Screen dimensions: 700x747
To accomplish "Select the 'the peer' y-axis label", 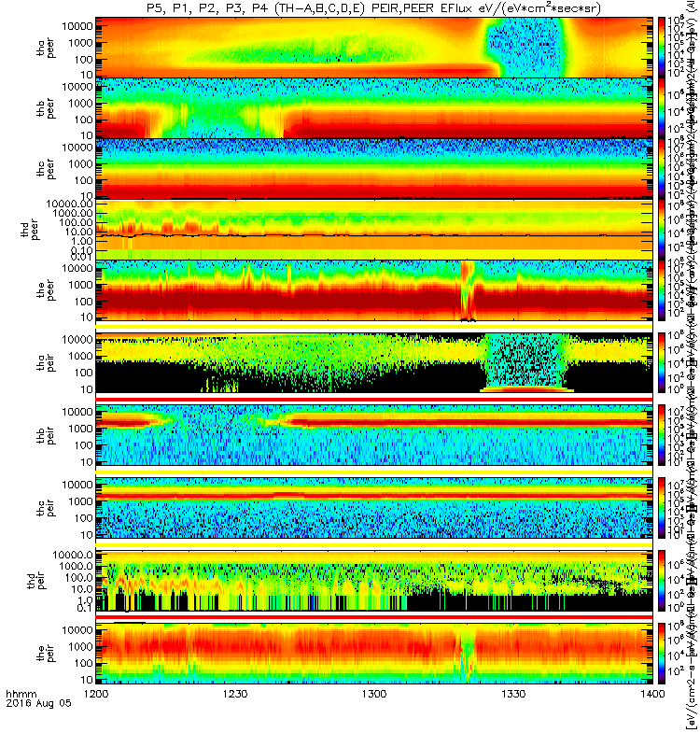I will pos(46,290).
